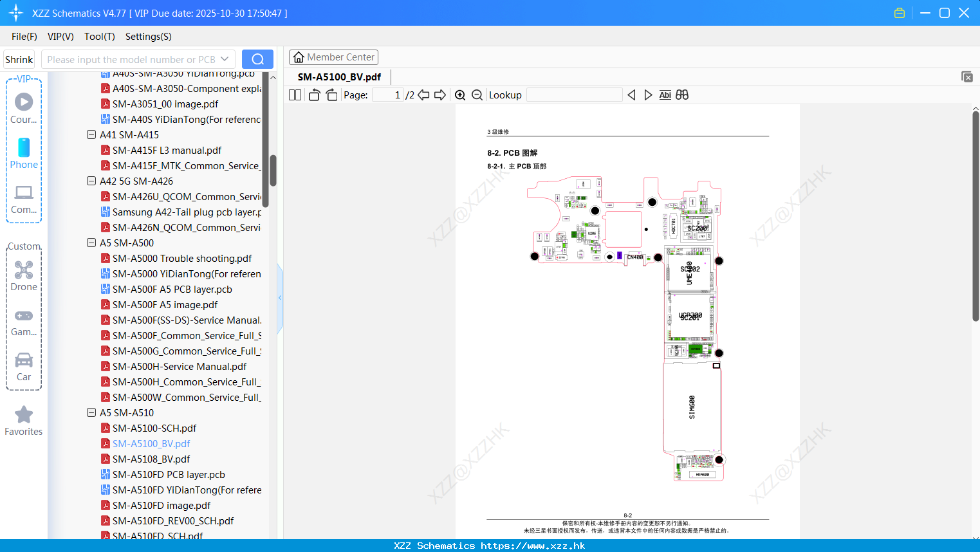
Task: Select SM-A5000 Trouble shooting.pdf
Action: pyautogui.click(x=182, y=259)
